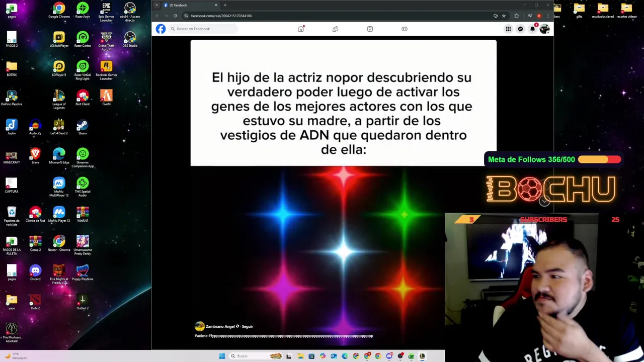Open The Mortuary Assistant shortcut
The width and height of the screenshot is (644, 362).
click(x=12, y=332)
